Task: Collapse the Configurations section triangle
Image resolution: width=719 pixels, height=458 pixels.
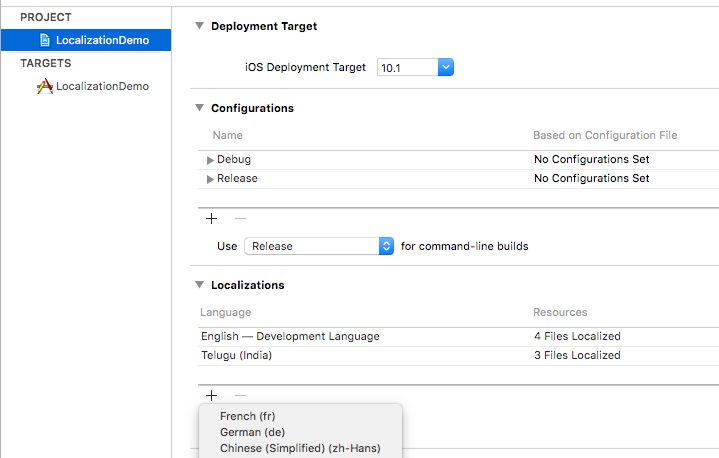Action: click(199, 108)
